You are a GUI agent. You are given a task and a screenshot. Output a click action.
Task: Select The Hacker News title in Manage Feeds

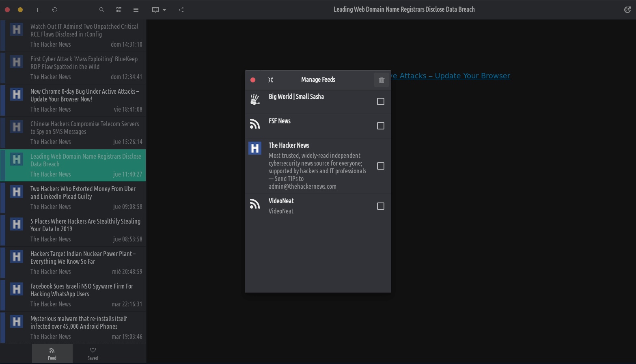[x=289, y=145]
